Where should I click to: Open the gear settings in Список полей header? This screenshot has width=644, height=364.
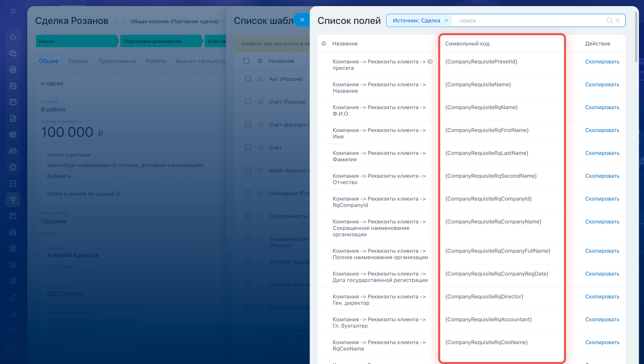tap(324, 44)
